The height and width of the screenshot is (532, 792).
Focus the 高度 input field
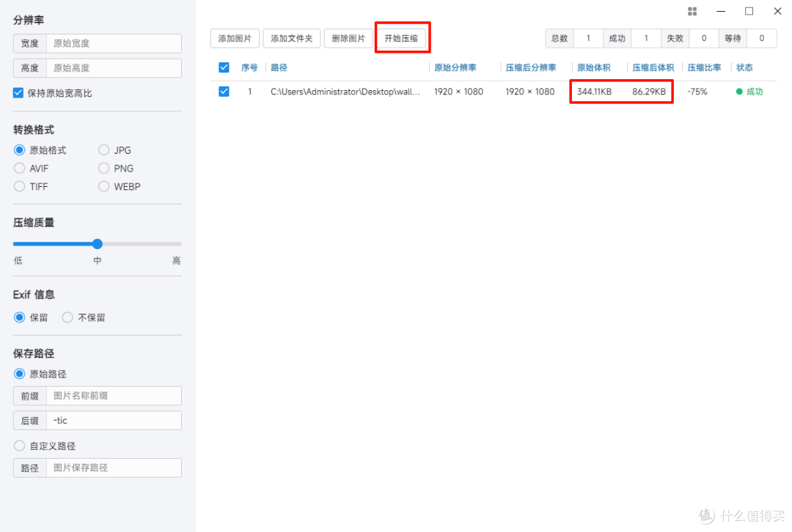(114, 68)
